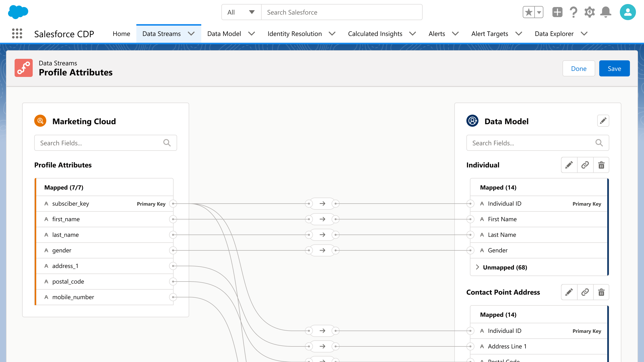Image resolution: width=644 pixels, height=362 pixels.
Task: Delete Contact Point Address via the trash icon
Action: point(601,292)
